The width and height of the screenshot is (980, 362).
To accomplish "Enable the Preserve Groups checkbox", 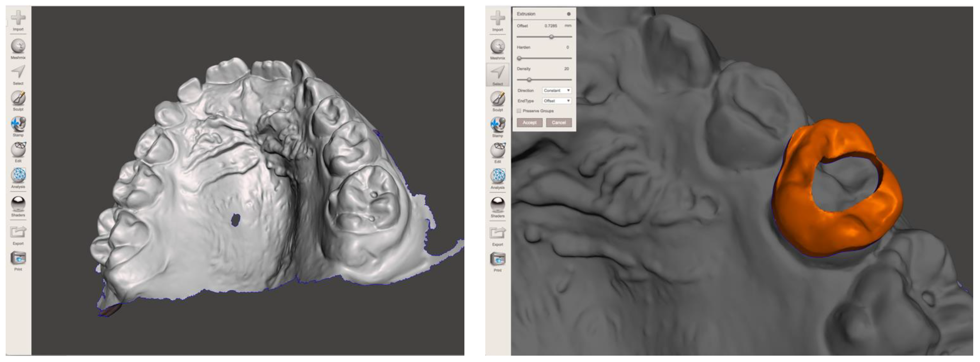I will tap(519, 111).
